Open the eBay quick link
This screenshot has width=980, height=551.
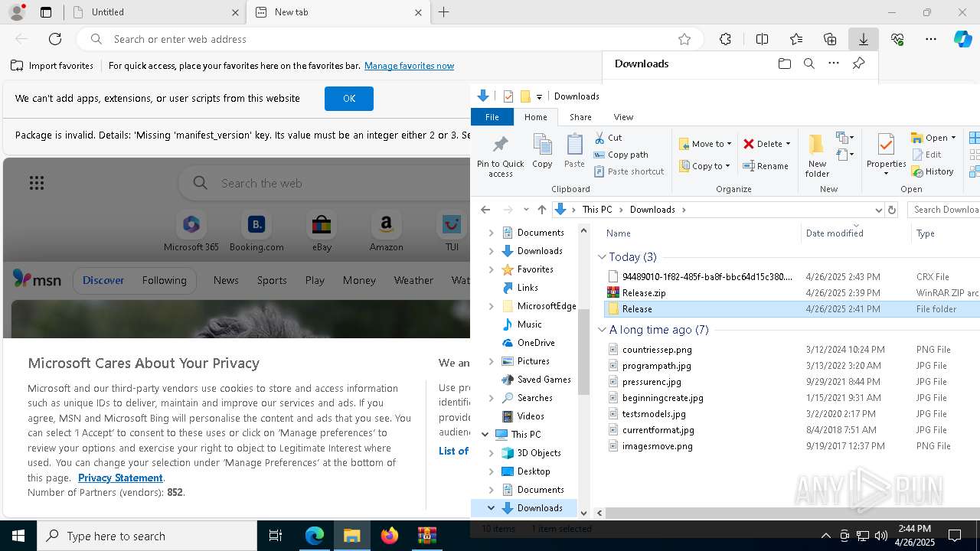322,233
